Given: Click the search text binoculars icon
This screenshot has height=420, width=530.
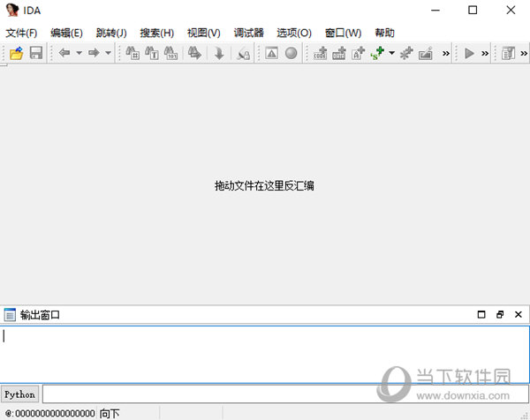Looking at the screenshot, I should click(x=152, y=53).
